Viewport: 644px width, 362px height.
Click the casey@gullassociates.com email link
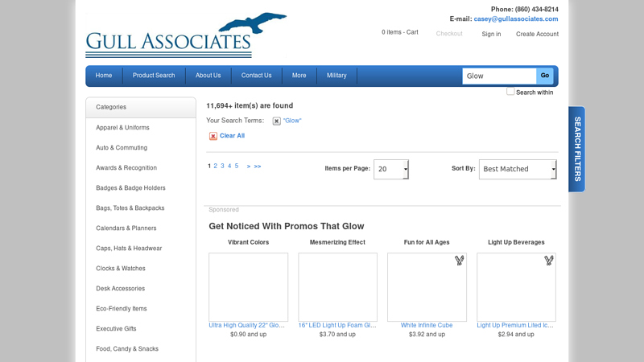pyautogui.click(x=515, y=19)
